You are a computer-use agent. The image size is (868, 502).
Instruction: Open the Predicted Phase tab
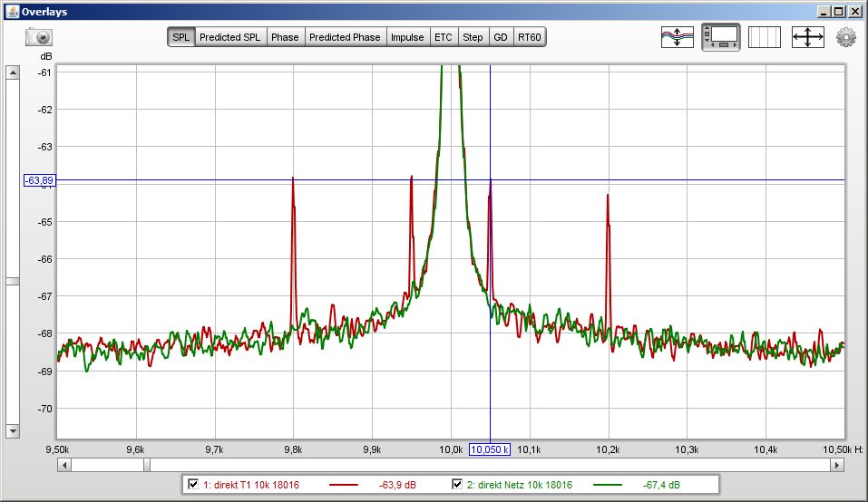click(x=345, y=37)
